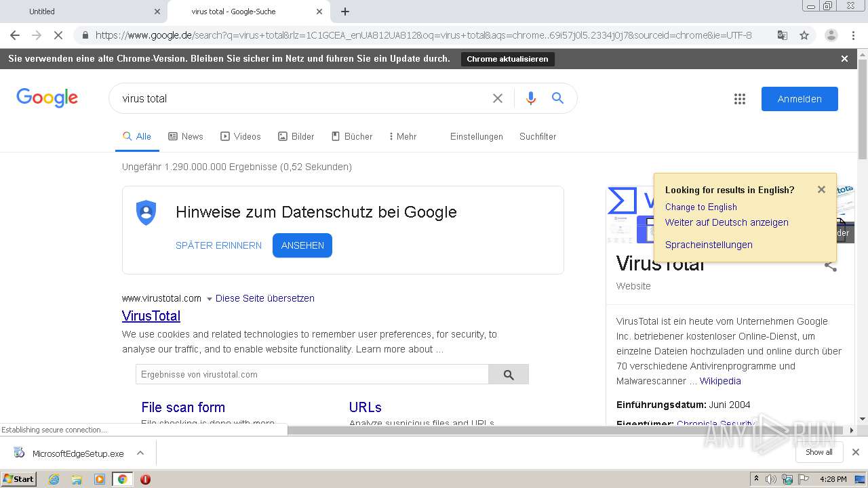The width and height of the screenshot is (868, 488).
Task: Click the Chrome taskbar icon
Action: coord(122,479)
